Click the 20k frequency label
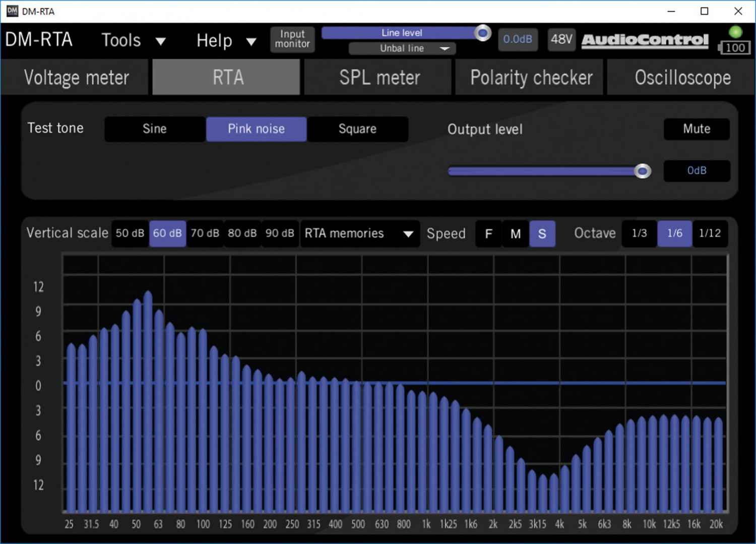Screen dimensions: 756x544 click(x=716, y=524)
